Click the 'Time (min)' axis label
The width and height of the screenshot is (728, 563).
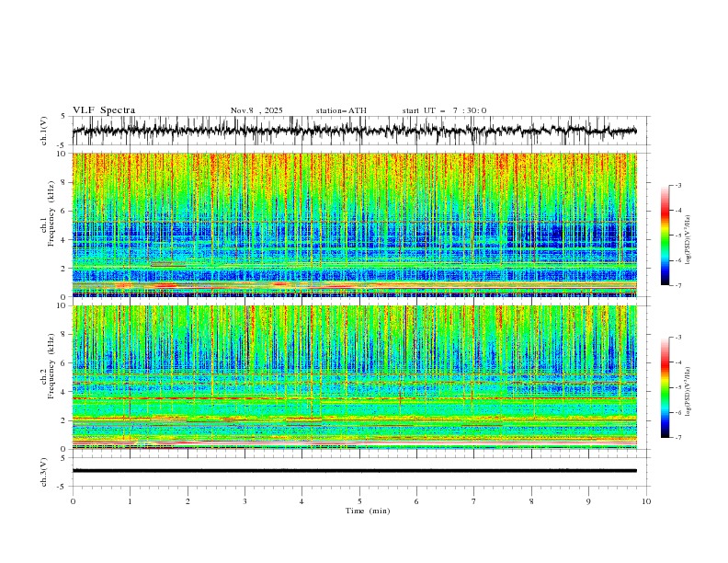point(368,511)
